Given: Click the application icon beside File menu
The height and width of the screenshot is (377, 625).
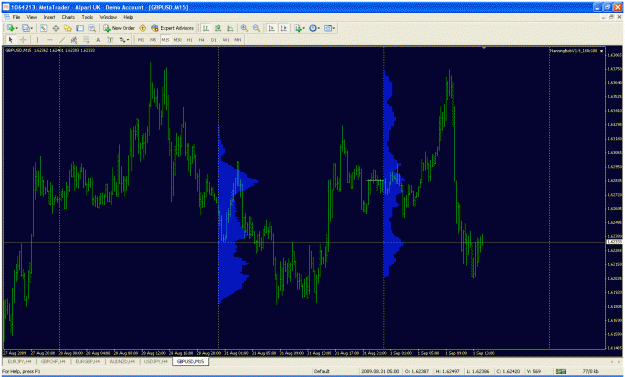Looking at the screenshot, I should [6, 17].
